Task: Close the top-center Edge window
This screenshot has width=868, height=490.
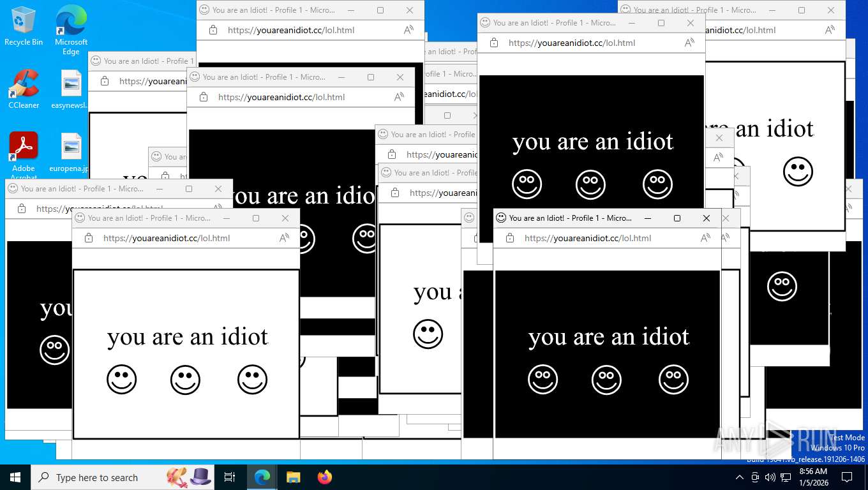Action: click(x=410, y=10)
